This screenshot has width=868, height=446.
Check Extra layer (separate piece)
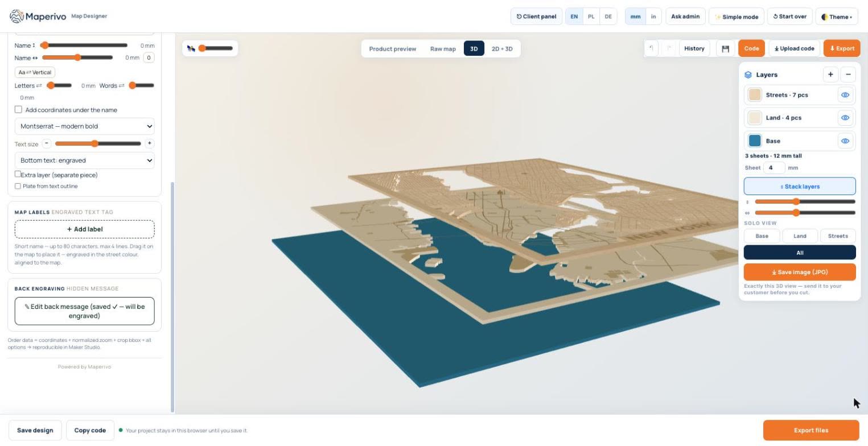tap(18, 174)
